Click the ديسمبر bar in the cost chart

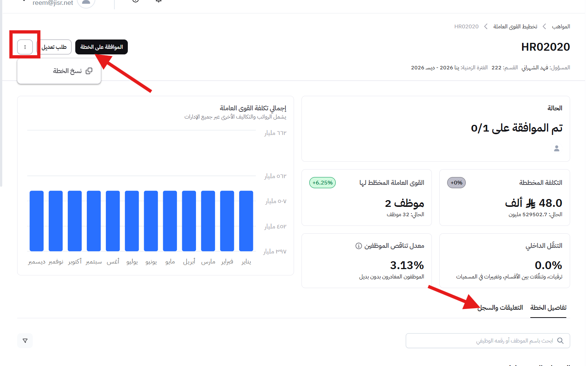(x=37, y=221)
